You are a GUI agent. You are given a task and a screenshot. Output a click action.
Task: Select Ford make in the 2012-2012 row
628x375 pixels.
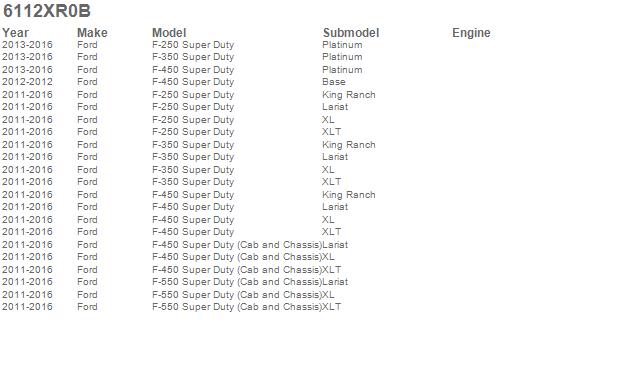pos(87,82)
